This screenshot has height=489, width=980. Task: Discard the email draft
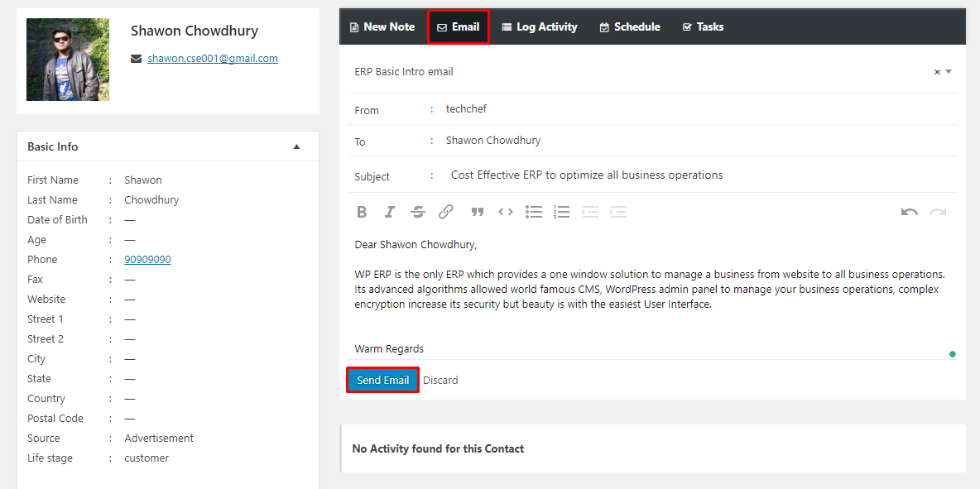[440, 380]
